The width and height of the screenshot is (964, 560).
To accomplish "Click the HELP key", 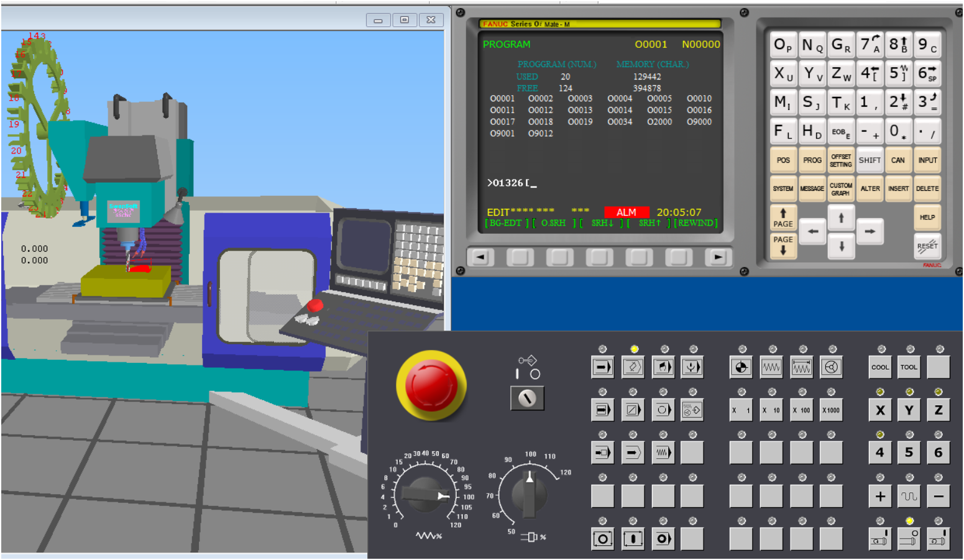I will [x=927, y=217].
